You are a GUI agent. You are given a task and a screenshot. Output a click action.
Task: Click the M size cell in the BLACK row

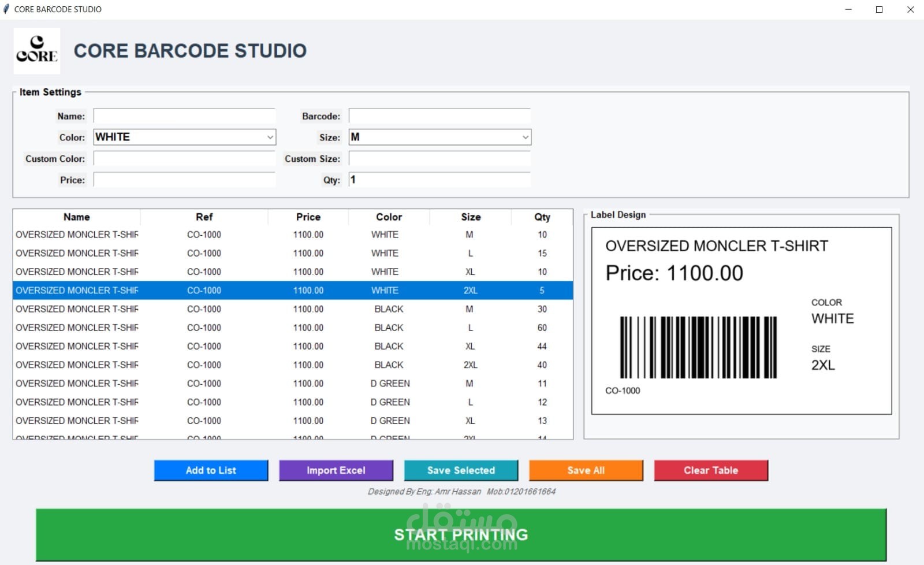coord(470,309)
